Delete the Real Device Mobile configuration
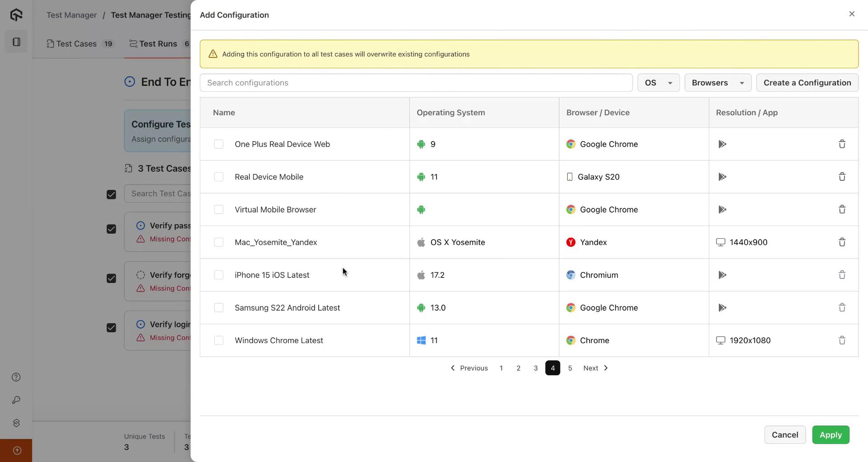 coord(842,177)
